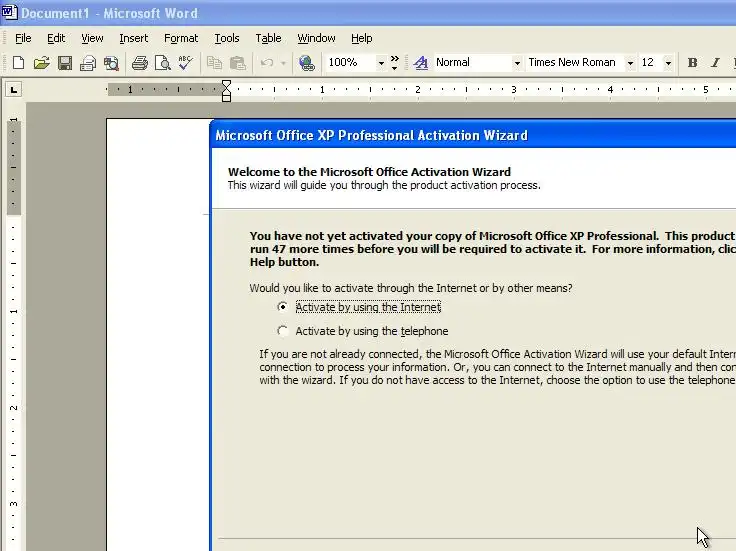The width and height of the screenshot is (736, 551).
Task: Click the Search toolbar icon
Action: (111, 62)
